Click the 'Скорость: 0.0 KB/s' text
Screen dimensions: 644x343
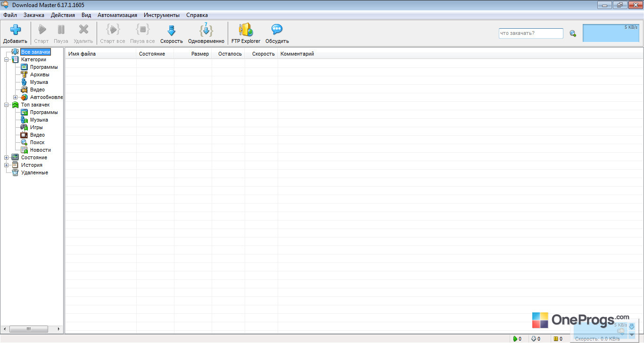[597, 339]
